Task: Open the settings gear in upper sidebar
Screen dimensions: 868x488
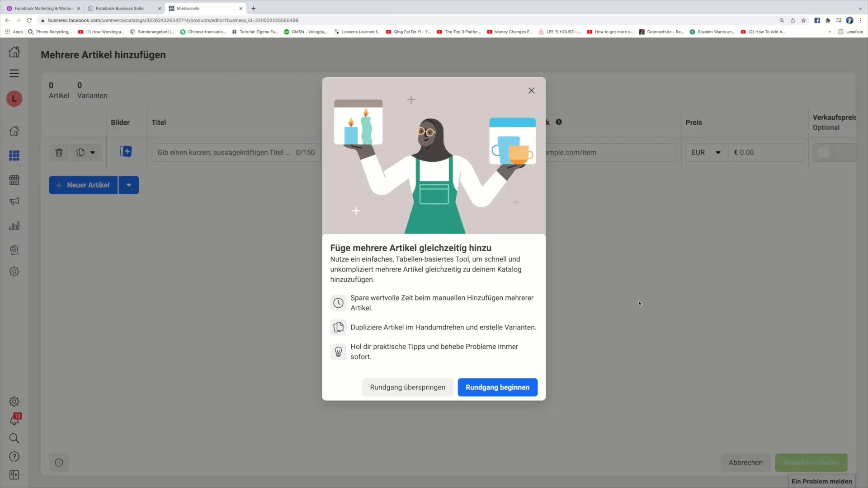Action: click(x=14, y=272)
